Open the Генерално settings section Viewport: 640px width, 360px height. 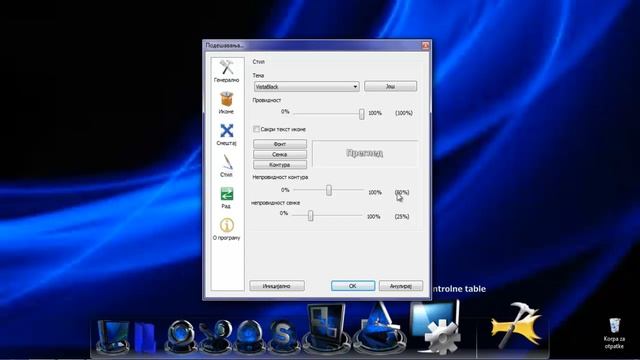click(x=227, y=71)
